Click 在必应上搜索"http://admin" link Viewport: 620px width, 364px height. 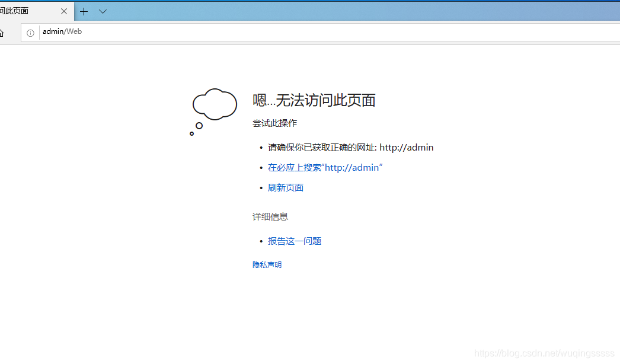325,167
